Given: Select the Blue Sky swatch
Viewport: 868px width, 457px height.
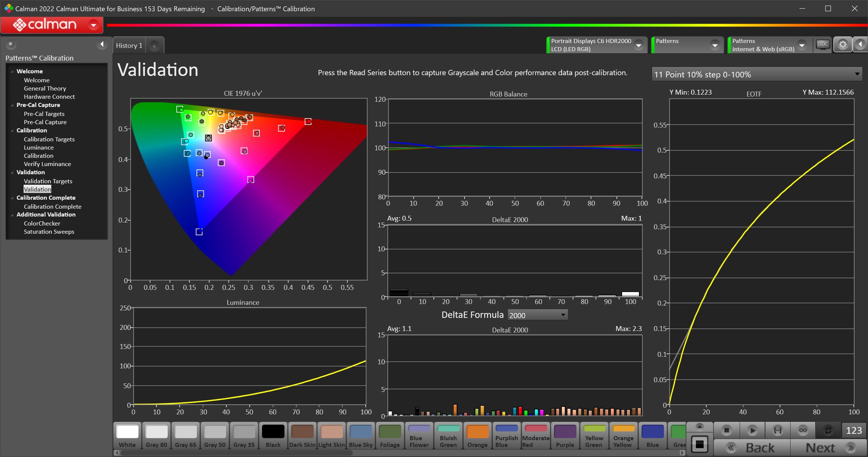Looking at the screenshot, I should tap(361, 436).
